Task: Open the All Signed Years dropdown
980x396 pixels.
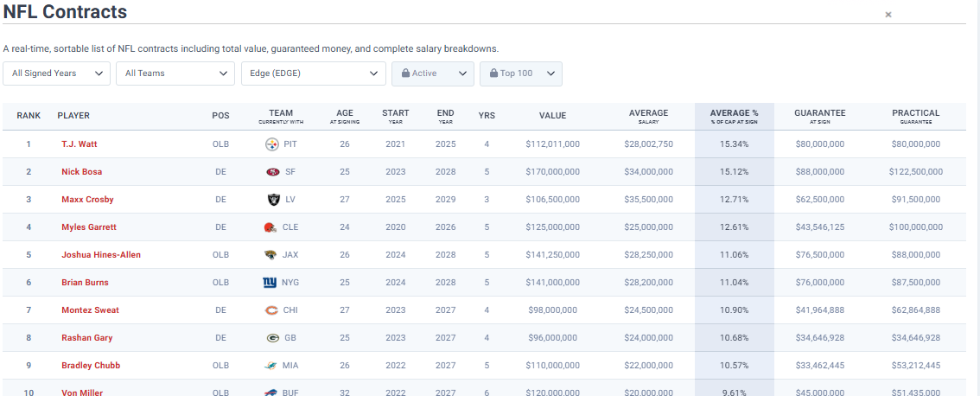Action: coord(57,73)
